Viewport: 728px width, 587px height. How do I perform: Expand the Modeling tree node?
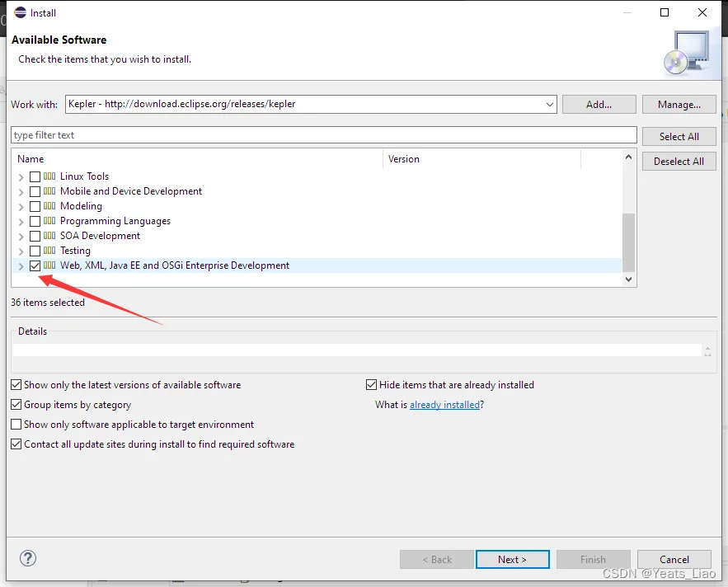point(21,207)
